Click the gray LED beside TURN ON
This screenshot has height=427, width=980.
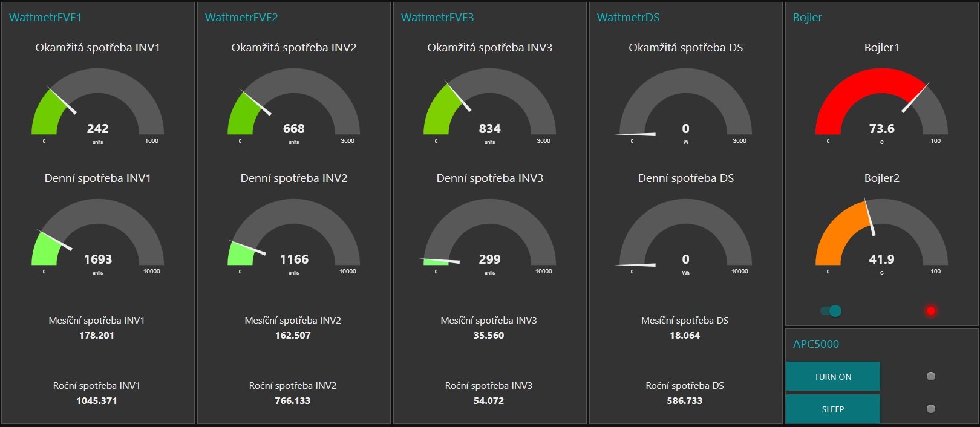pyautogui.click(x=930, y=376)
